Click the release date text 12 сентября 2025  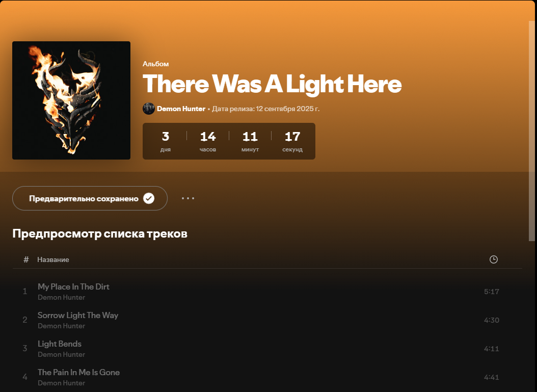[x=288, y=109]
